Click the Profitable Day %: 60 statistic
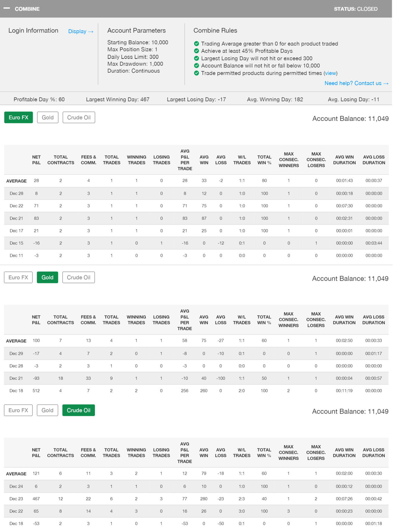Screen dimensions: 393x532 point(39,99)
